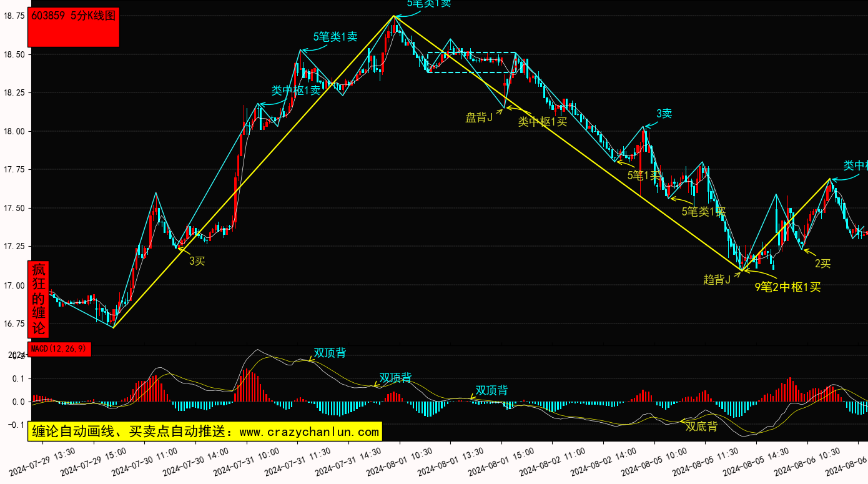Click the 17.00 price axis label
Screen dimensions: 868x484
[x=14, y=285]
